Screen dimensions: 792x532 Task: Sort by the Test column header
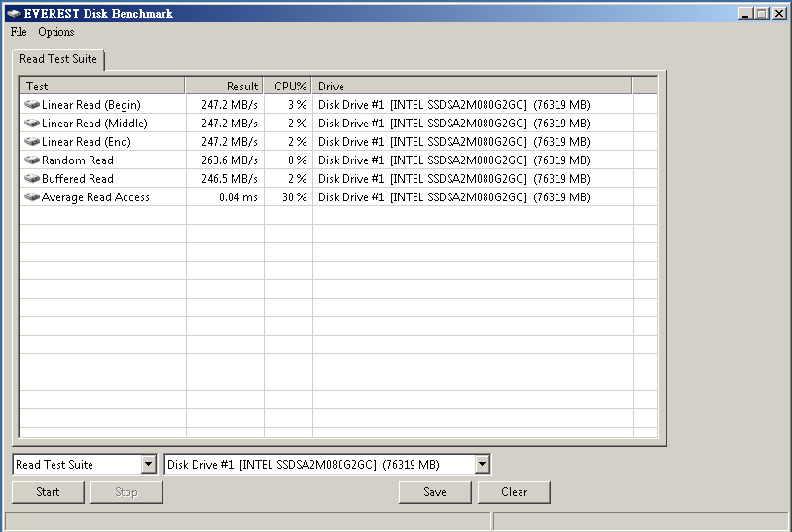tap(102, 87)
